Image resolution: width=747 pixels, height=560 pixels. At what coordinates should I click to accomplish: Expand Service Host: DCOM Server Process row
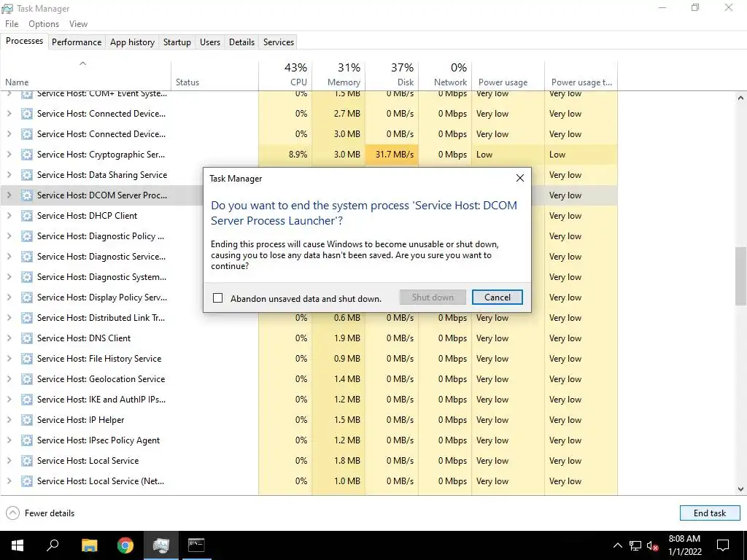[9, 195]
